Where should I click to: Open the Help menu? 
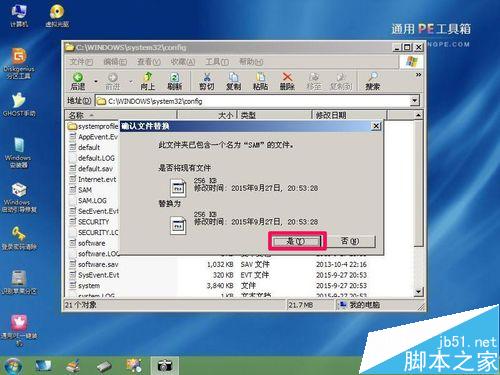pyautogui.click(x=251, y=62)
